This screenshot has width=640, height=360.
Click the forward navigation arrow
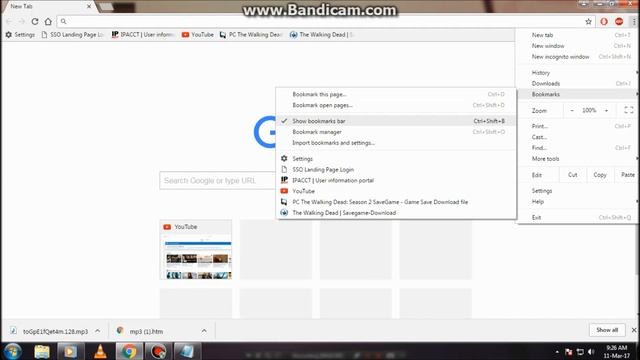pos(22,21)
